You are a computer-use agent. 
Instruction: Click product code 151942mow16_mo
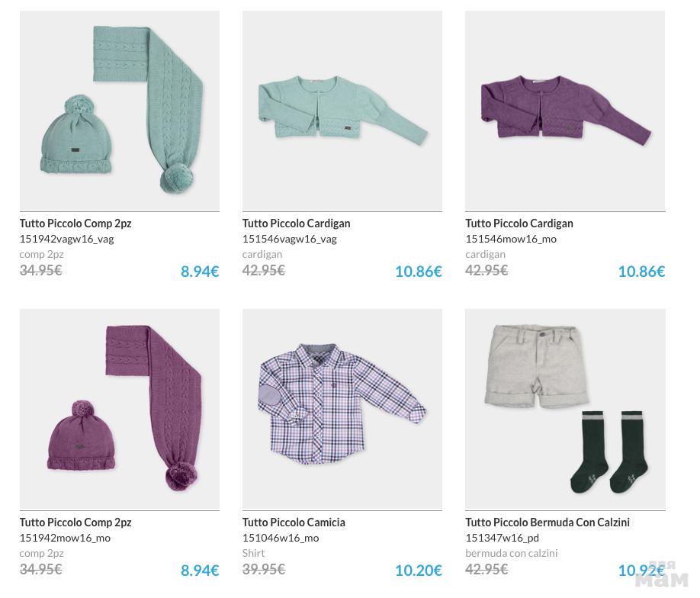point(65,538)
